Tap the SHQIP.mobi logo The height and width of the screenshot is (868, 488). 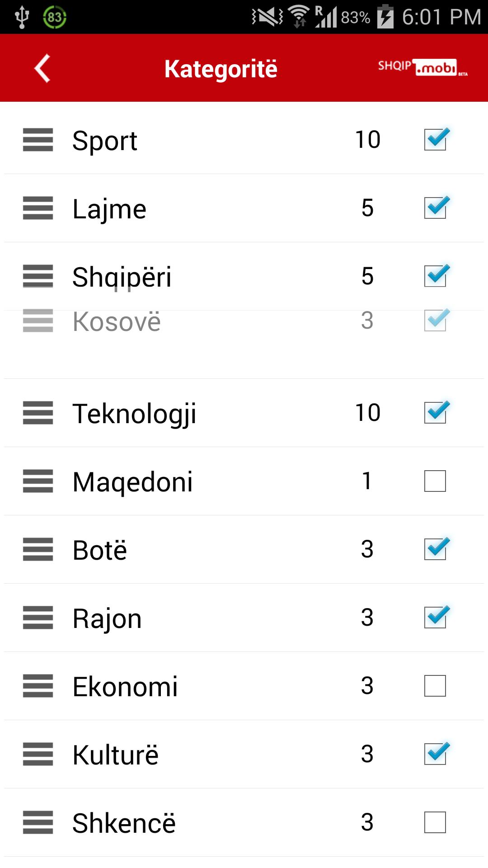pyautogui.click(x=422, y=68)
